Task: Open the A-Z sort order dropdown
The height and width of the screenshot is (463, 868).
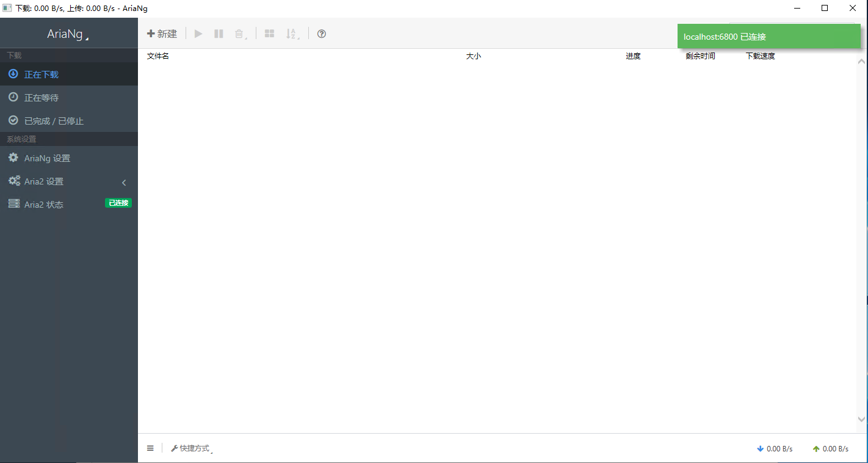Action: [x=292, y=34]
